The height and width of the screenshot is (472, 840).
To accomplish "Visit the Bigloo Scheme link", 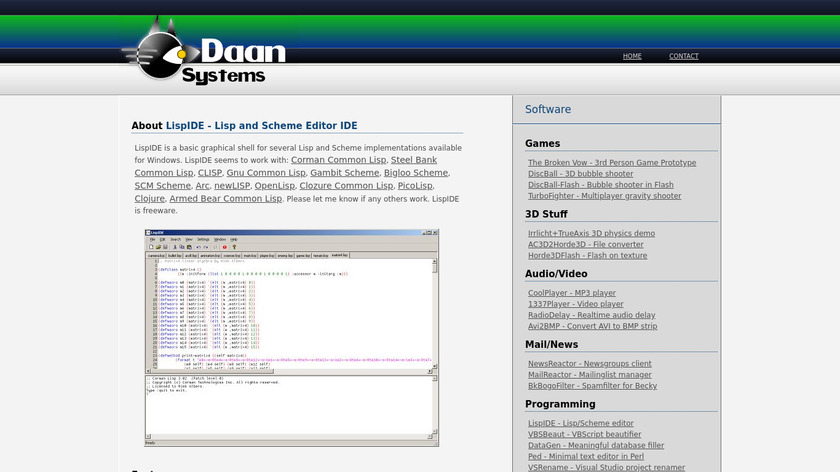I will coord(416,173).
